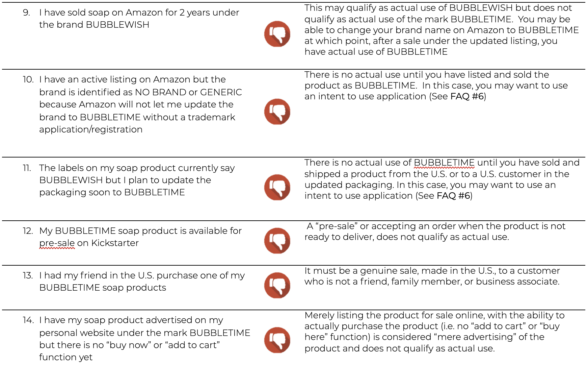Click the red-underlined word BUBBLETIME in row 11
This screenshot has width=588, height=365.
tap(444, 163)
